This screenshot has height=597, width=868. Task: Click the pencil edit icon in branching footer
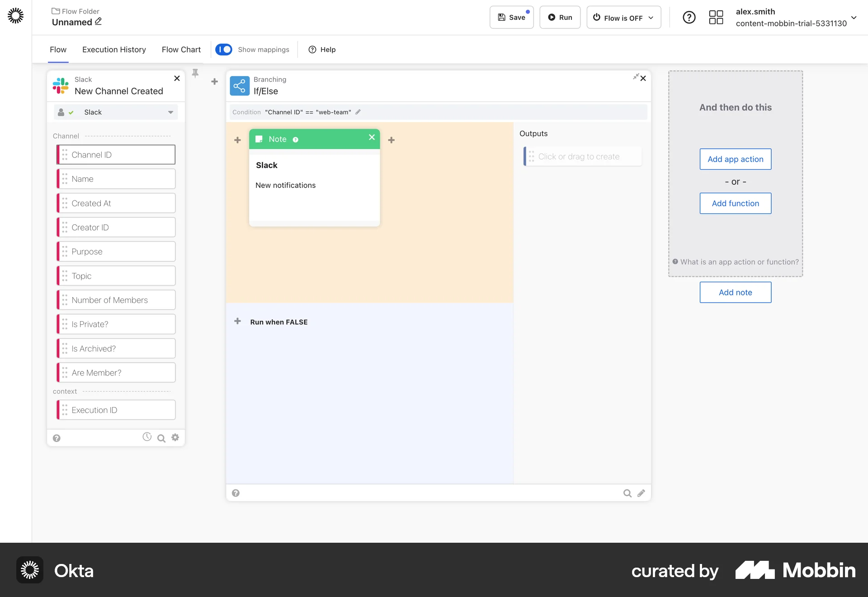[642, 493]
